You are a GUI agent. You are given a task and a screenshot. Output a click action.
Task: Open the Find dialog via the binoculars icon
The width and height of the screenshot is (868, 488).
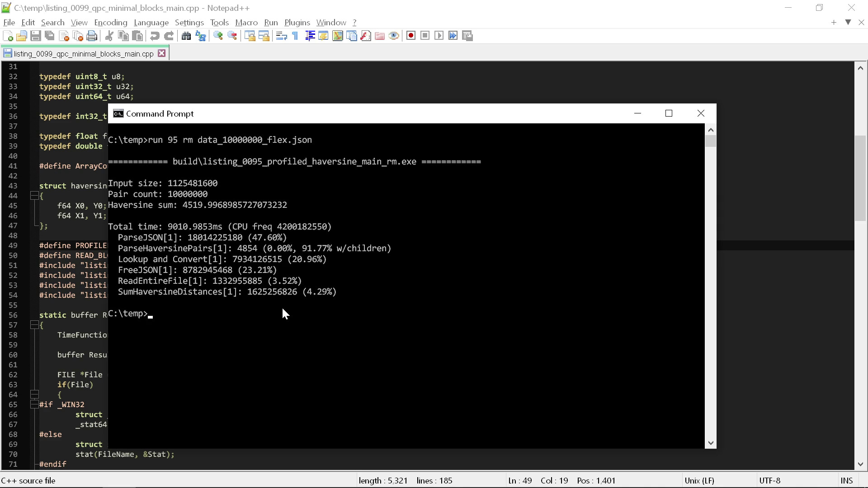pos(186,35)
